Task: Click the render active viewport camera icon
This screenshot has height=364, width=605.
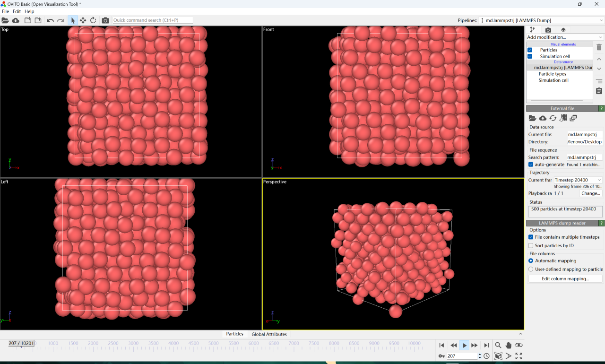Action: (105, 20)
